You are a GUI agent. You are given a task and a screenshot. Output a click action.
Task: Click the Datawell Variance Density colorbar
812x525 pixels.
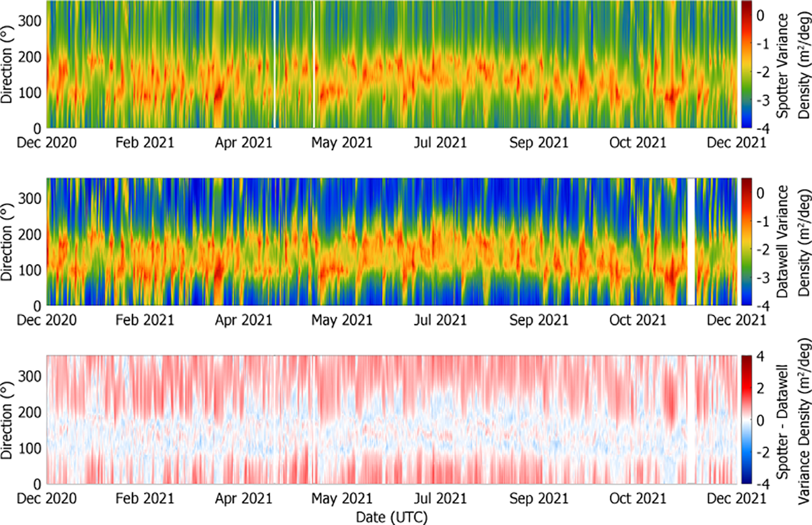[746, 242]
